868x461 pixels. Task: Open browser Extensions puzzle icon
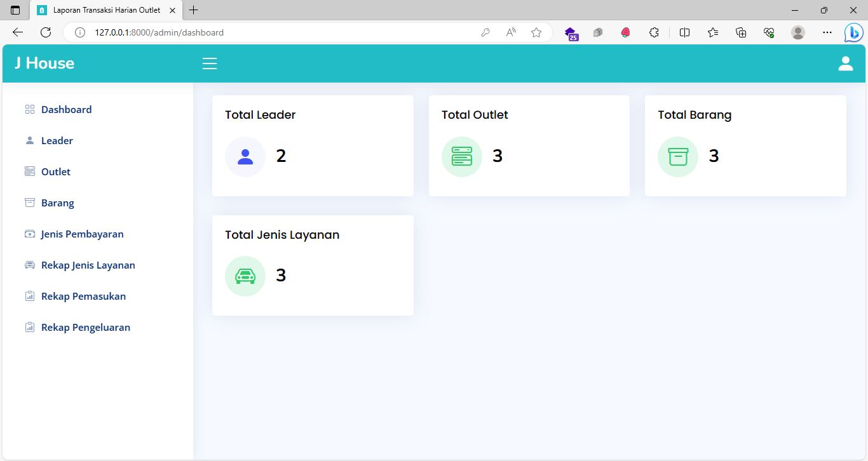pyautogui.click(x=654, y=32)
